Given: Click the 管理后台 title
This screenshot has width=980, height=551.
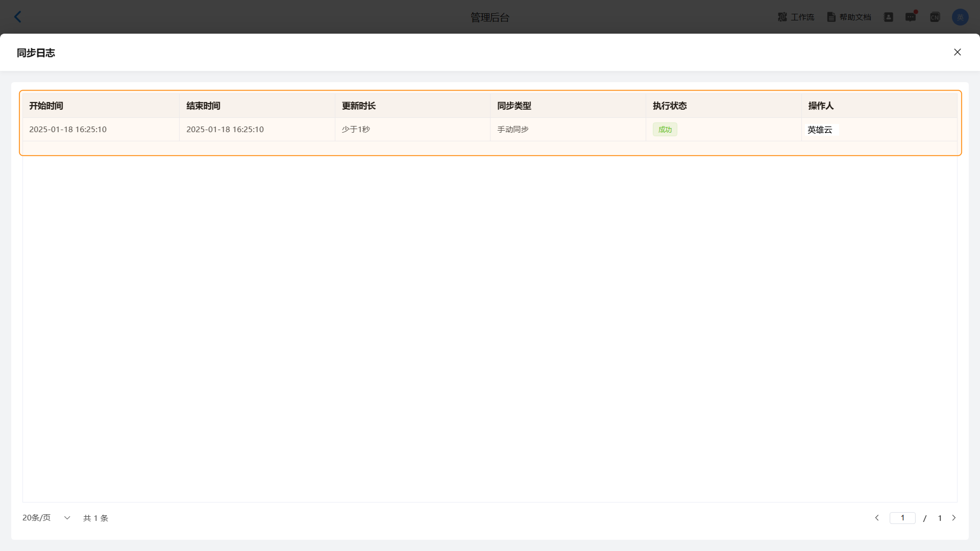Looking at the screenshot, I should 490,17.
